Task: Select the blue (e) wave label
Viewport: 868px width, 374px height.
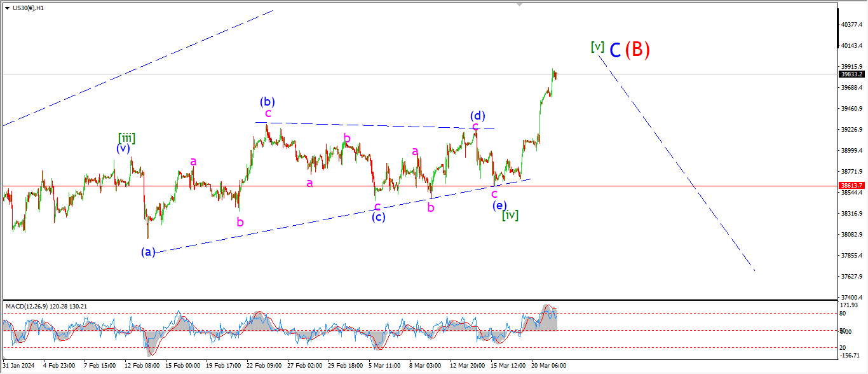Action: click(x=499, y=205)
